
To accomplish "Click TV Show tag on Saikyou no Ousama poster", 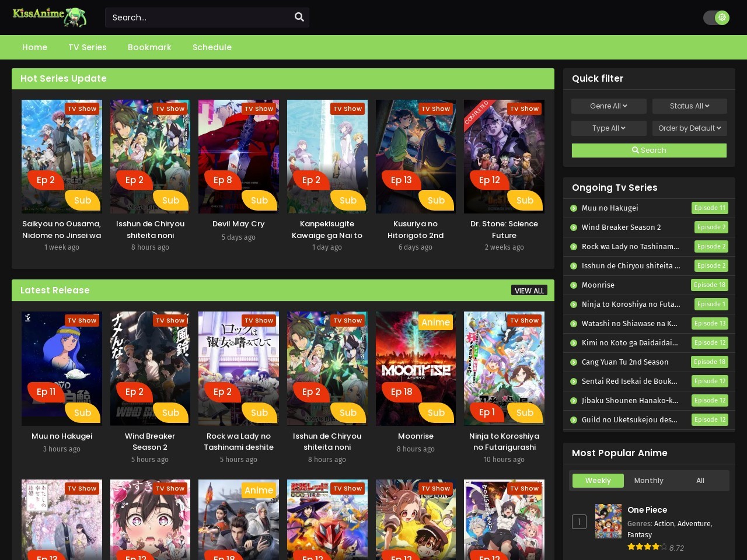I will (x=82, y=108).
